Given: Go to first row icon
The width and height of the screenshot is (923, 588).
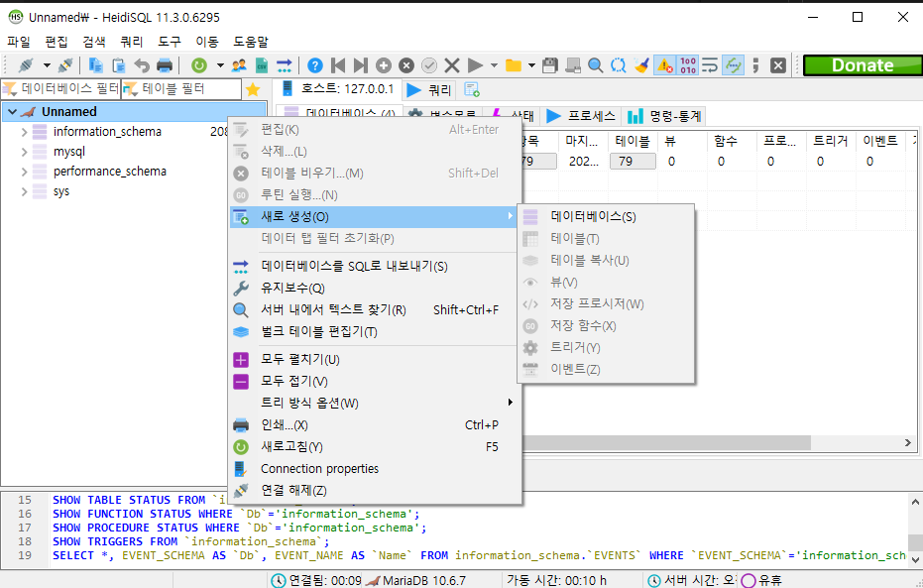Looking at the screenshot, I should [338, 65].
